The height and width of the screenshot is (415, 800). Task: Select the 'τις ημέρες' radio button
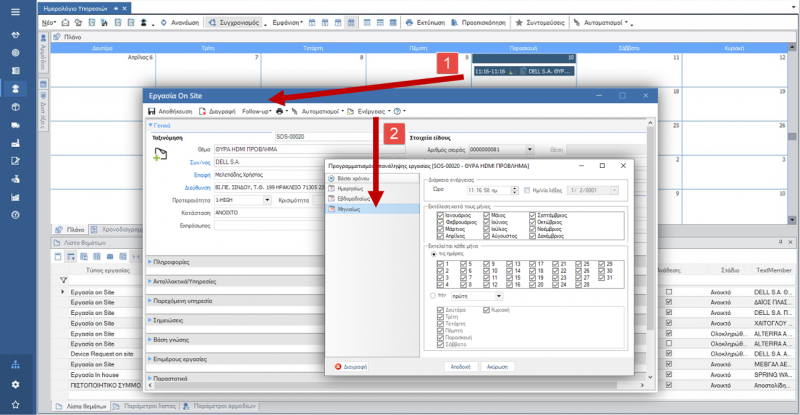[x=434, y=254]
